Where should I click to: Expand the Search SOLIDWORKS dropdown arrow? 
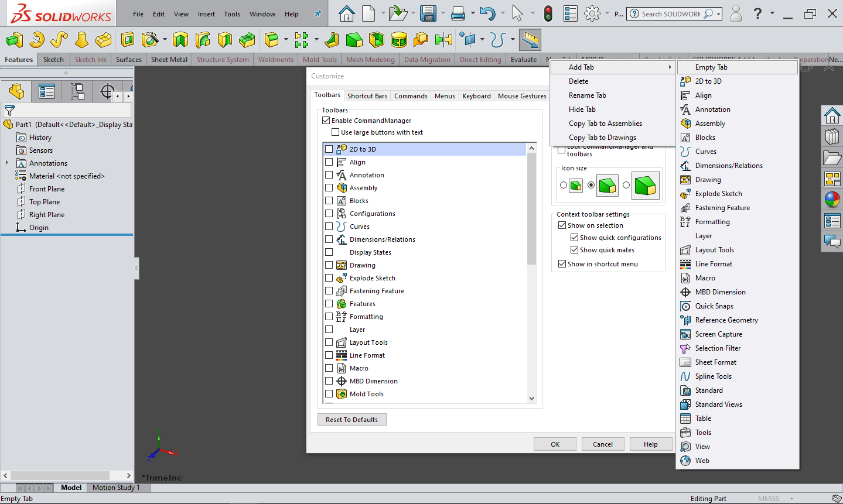[718, 13]
